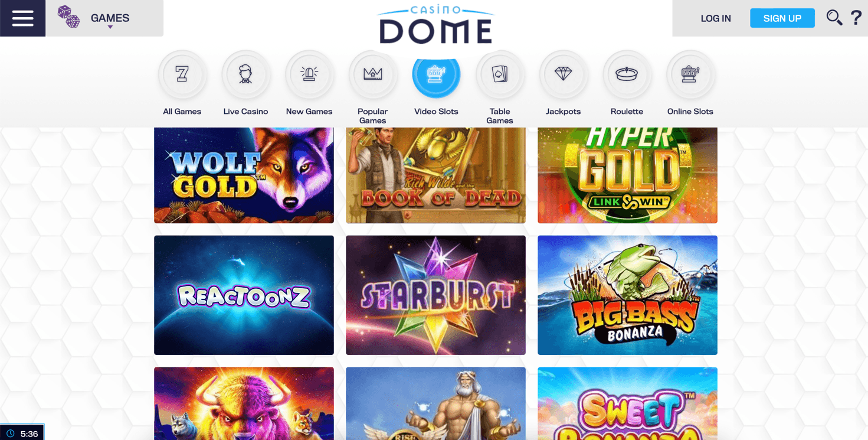Click the Log In link
Viewport: 868px width, 440px height.
[x=716, y=18]
